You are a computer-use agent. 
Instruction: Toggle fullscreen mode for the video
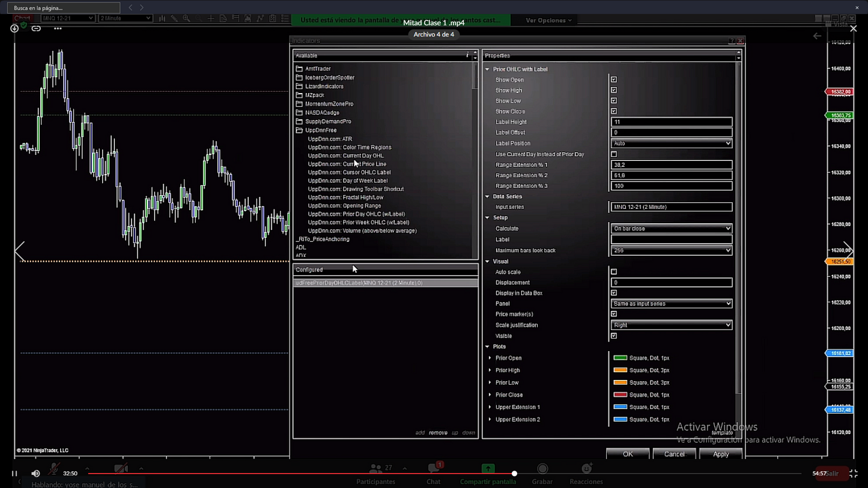[853, 474]
